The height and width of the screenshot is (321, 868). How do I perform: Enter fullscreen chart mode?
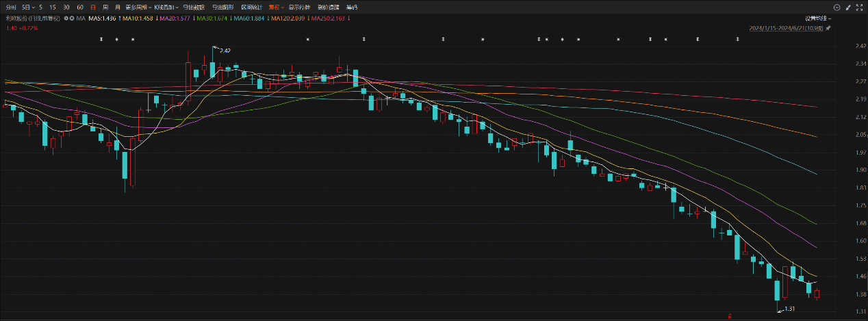(x=860, y=8)
